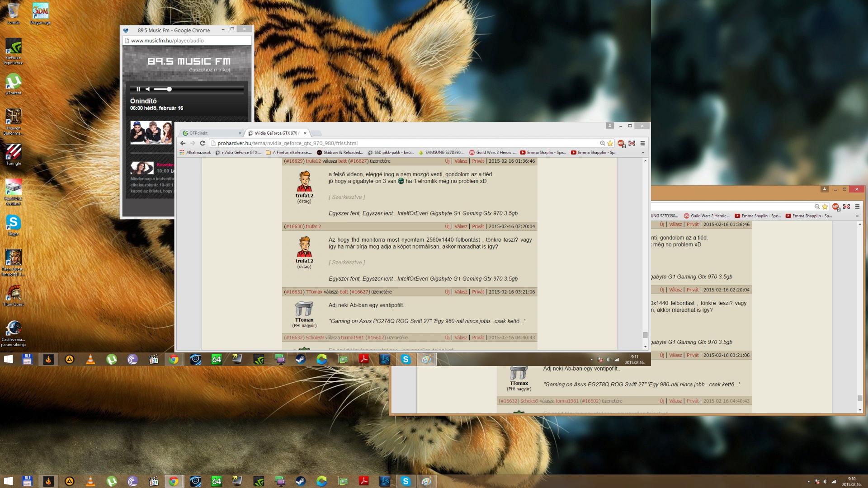This screenshot has width=868, height=488.
Task: Open SAMSUNG S27D390 bookmark in front window
Action: (441, 153)
